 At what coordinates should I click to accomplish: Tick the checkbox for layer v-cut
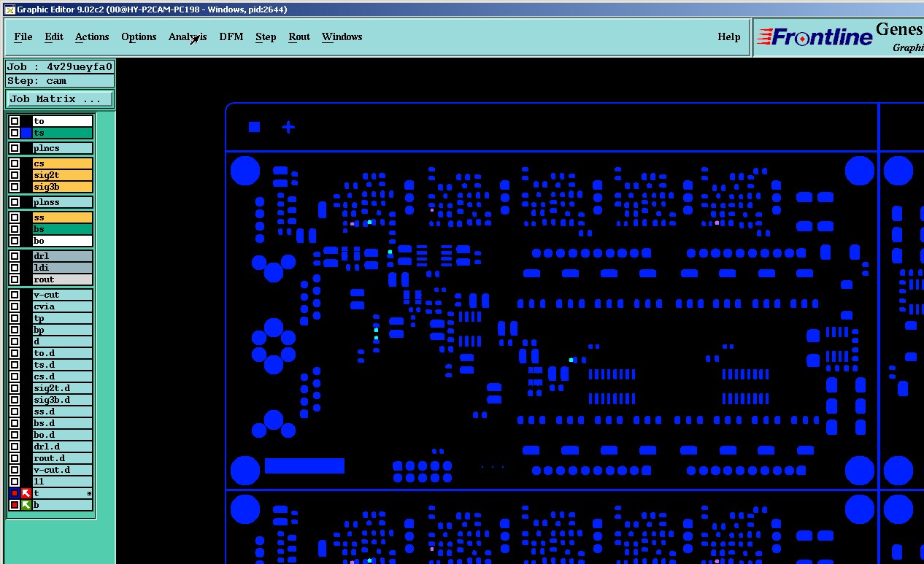point(15,295)
